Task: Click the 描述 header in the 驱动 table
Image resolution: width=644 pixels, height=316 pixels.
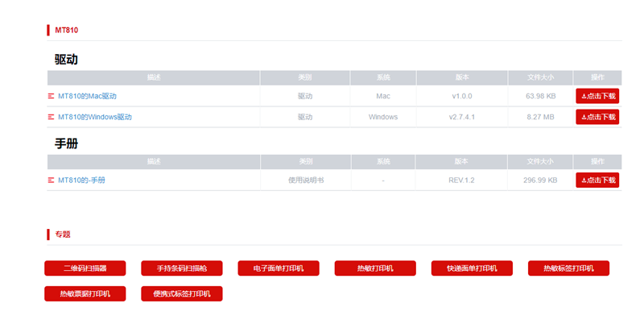Action: [x=154, y=77]
